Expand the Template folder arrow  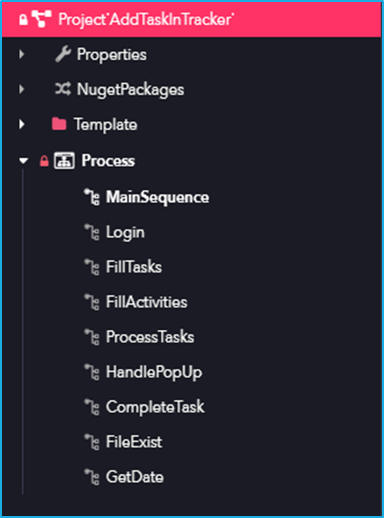(x=22, y=124)
